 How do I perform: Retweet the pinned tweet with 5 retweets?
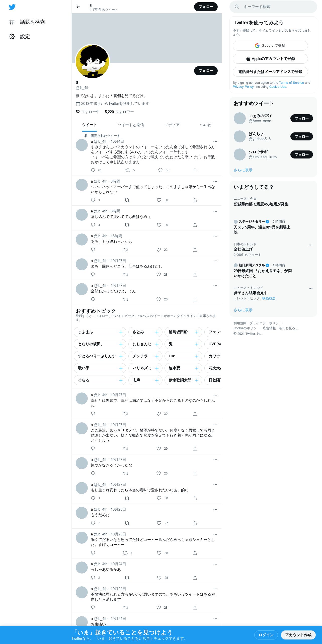[x=127, y=170]
